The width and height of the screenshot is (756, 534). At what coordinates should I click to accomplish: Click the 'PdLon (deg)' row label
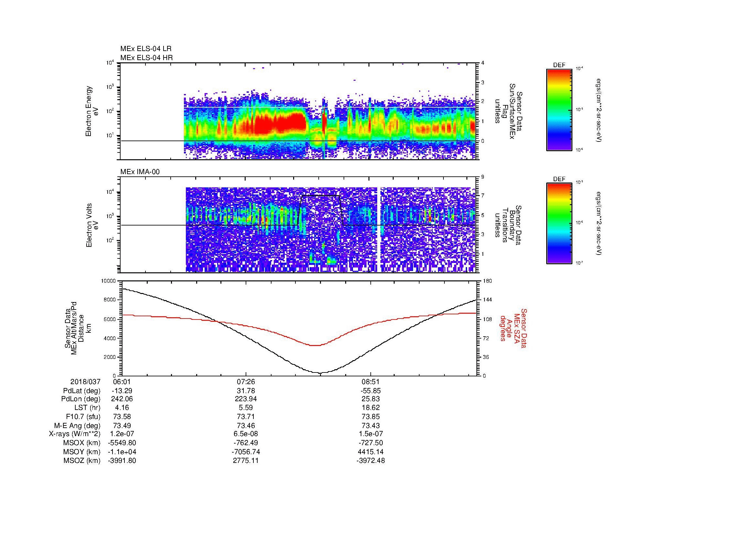tap(81, 399)
